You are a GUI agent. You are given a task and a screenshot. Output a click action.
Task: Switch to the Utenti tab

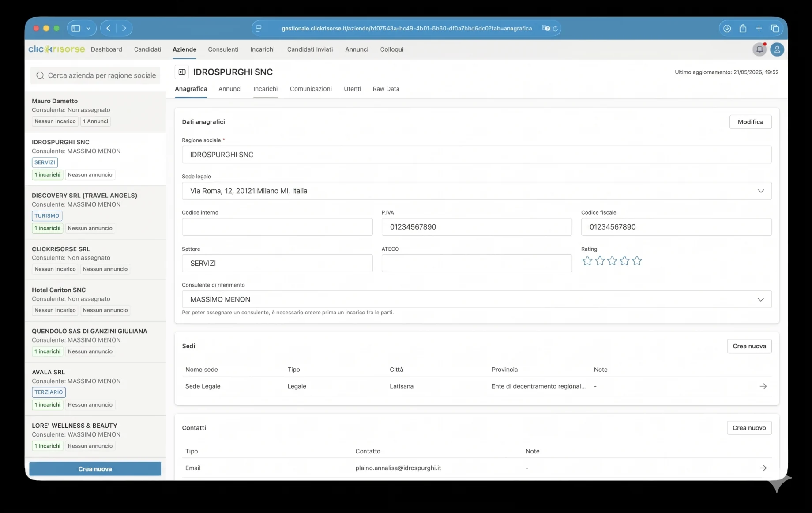[352, 89]
